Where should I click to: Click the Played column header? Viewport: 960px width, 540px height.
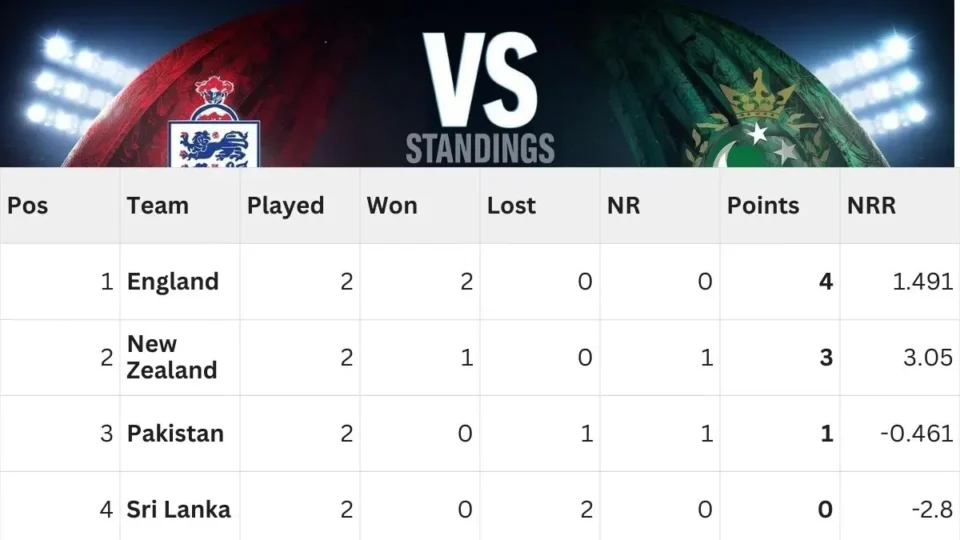[285, 206]
